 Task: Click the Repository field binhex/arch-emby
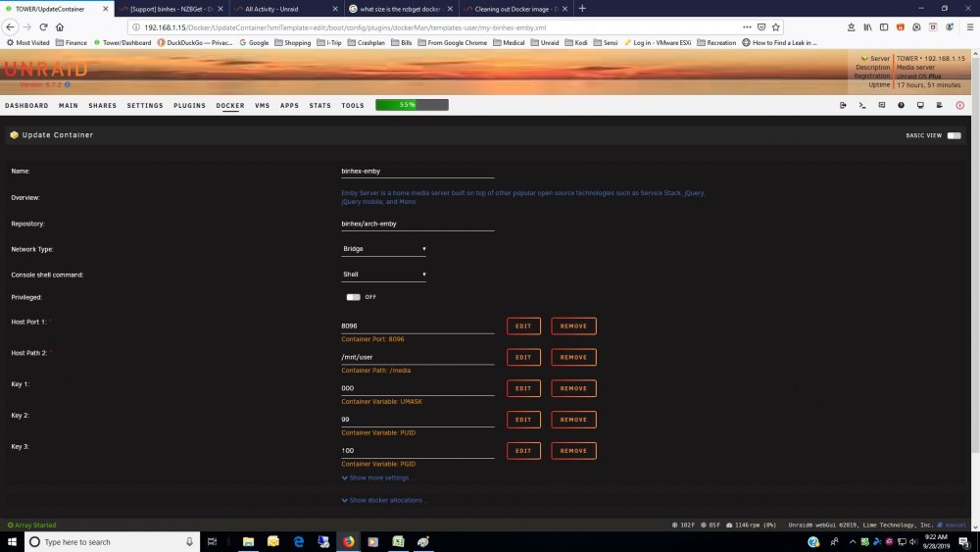(x=417, y=224)
